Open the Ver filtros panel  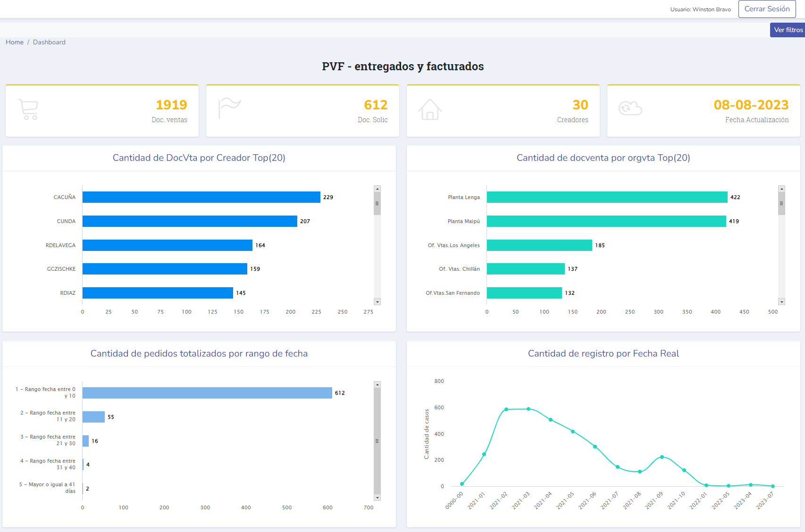click(x=788, y=30)
